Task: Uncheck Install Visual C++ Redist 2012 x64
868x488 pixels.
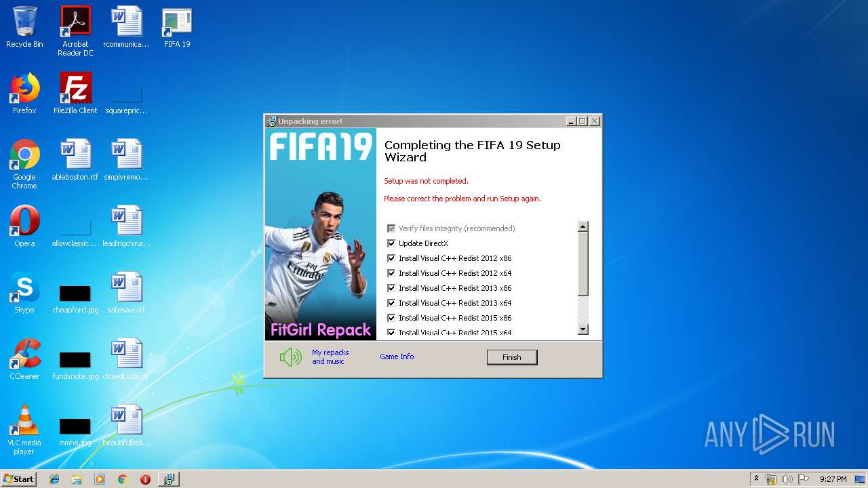Action: pyautogui.click(x=391, y=273)
